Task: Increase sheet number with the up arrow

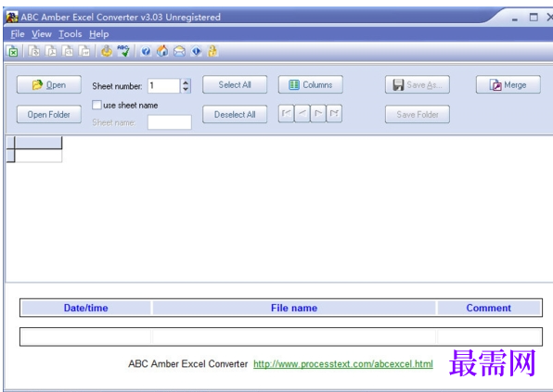Action: click(x=186, y=82)
